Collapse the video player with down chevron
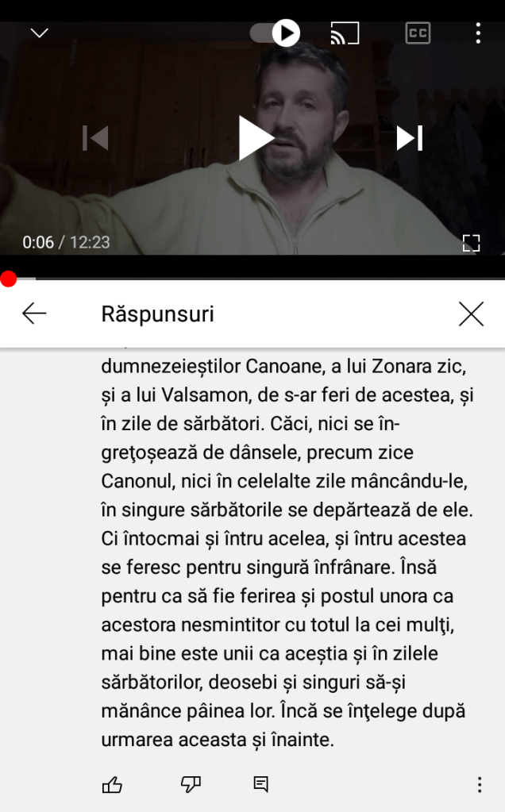Image resolution: width=505 pixels, height=812 pixels. [40, 33]
